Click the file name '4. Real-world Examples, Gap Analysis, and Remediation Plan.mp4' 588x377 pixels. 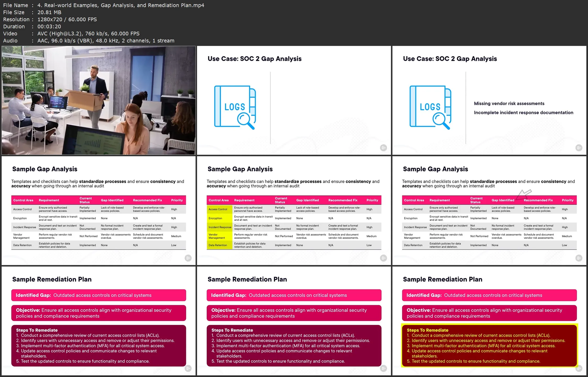coord(121,5)
